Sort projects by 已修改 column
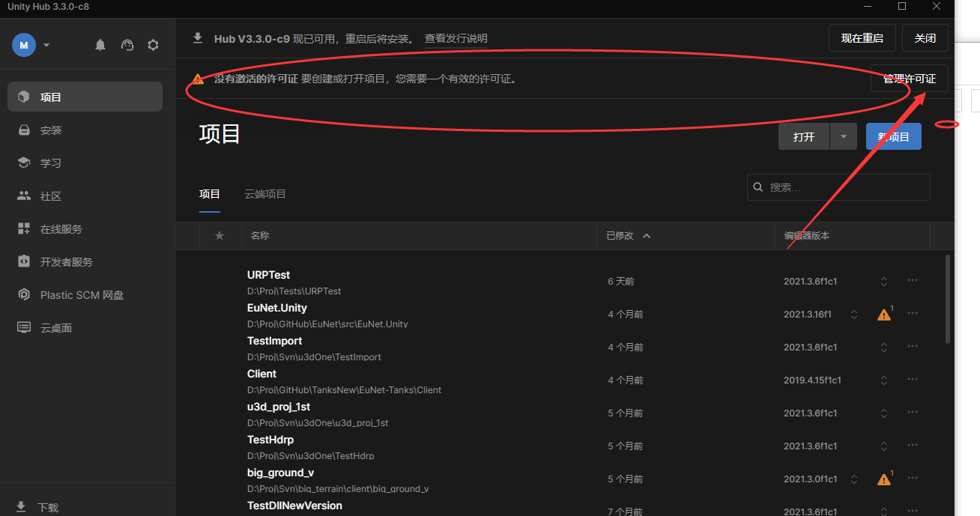This screenshot has width=980, height=516. click(629, 235)
